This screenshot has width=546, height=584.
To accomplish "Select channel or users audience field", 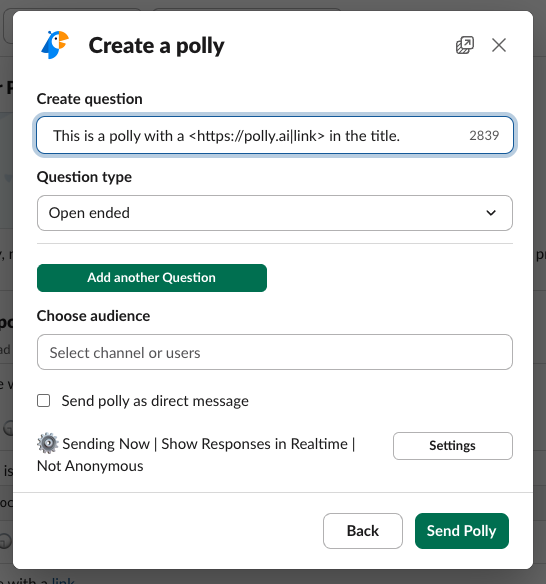I will 275,352.
